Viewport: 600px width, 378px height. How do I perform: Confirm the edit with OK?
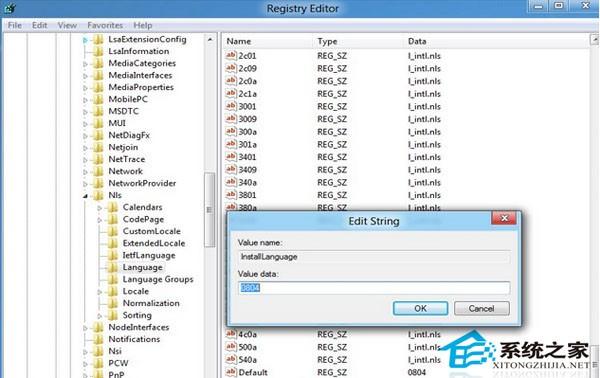tap(420, 308)
